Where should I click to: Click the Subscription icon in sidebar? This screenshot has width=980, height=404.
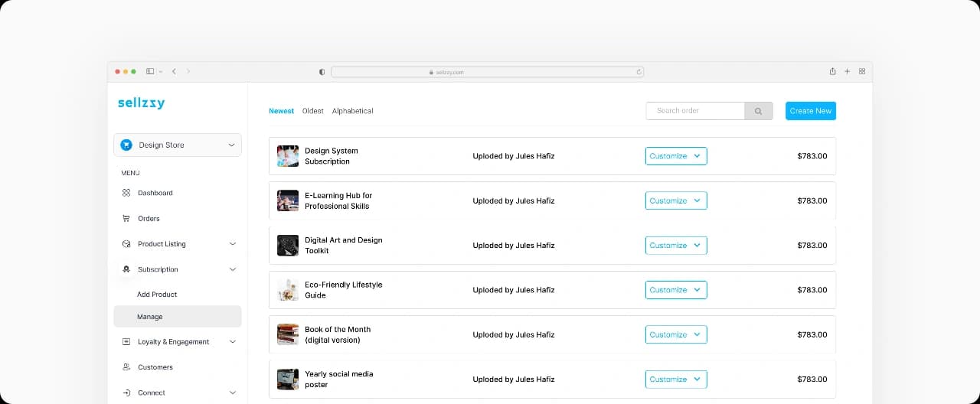[x=126, y=269]
